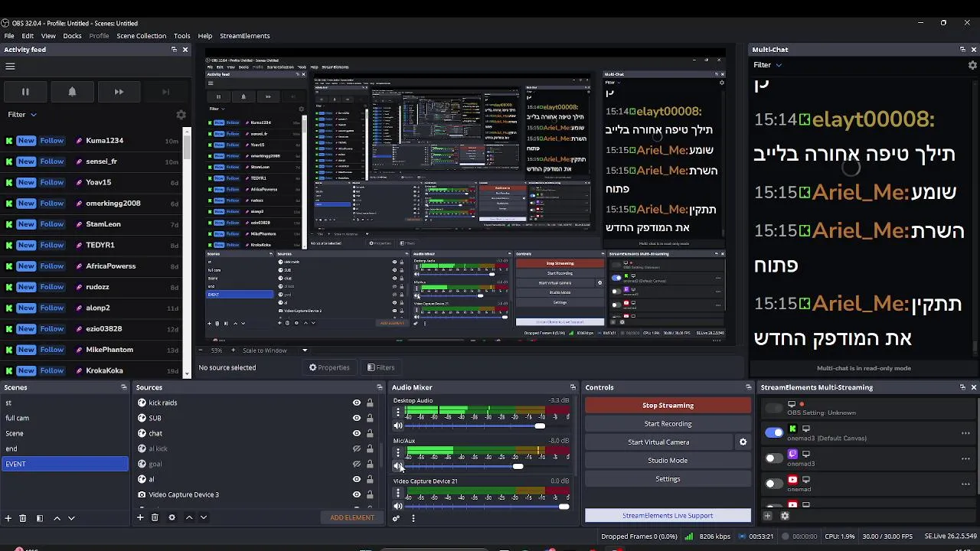Open the Activity feed settings gear
The image size is (980, 551).
coord(181,115)
